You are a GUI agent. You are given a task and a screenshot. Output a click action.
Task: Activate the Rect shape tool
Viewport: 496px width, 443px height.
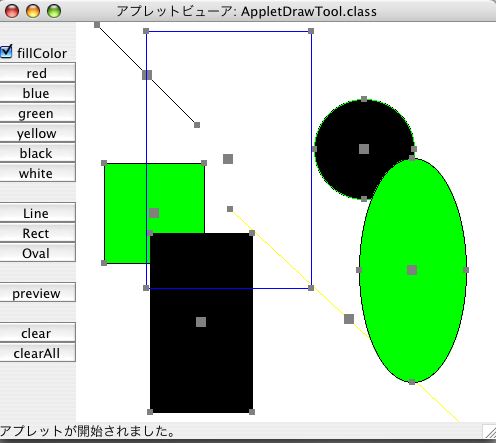pyautogui.click(x=37, y=232)
